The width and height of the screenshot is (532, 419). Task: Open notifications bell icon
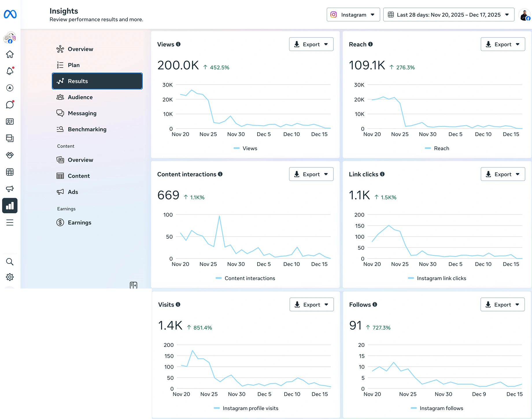coord(10,71)
